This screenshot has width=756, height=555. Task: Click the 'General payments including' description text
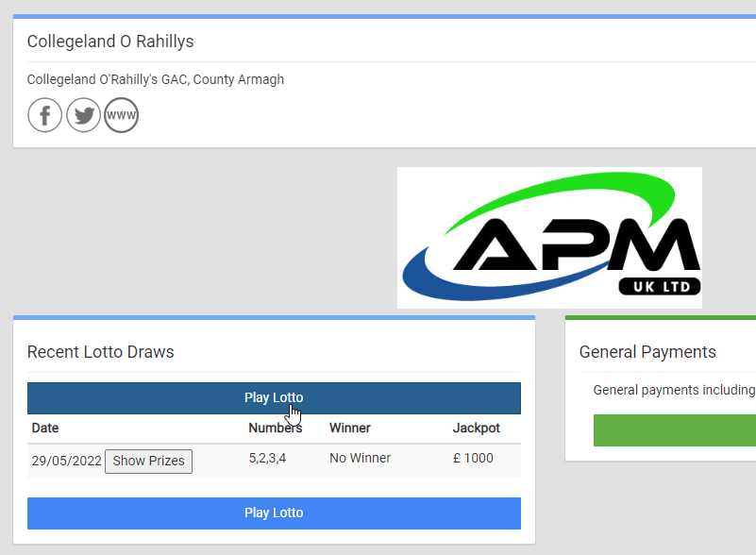[674, 390]
